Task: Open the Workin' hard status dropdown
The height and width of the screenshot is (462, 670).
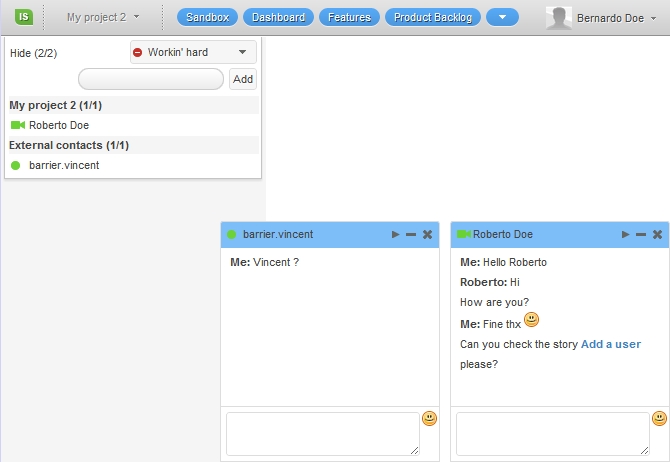Action: [x=193, y=52]
